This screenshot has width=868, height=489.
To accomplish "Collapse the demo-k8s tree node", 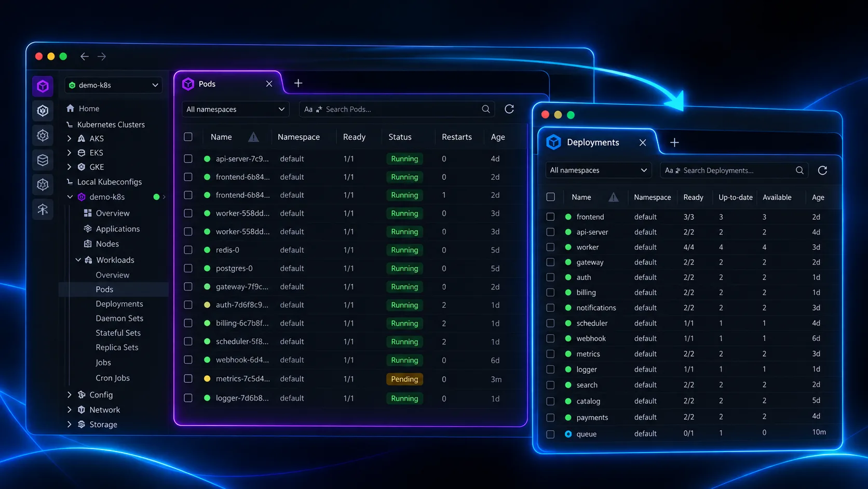I will tap(70, 197).
